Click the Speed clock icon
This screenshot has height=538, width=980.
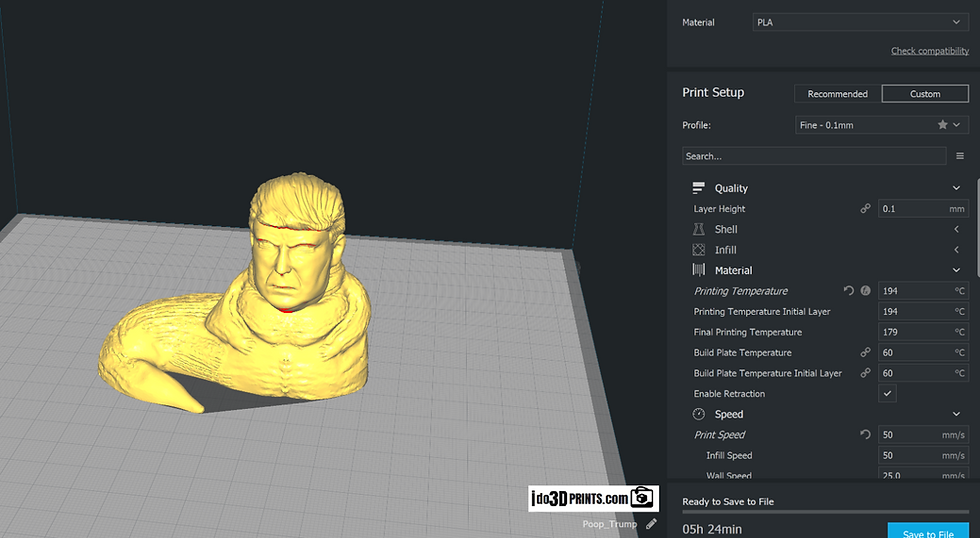pyautogui.click(x=699, y=414)
